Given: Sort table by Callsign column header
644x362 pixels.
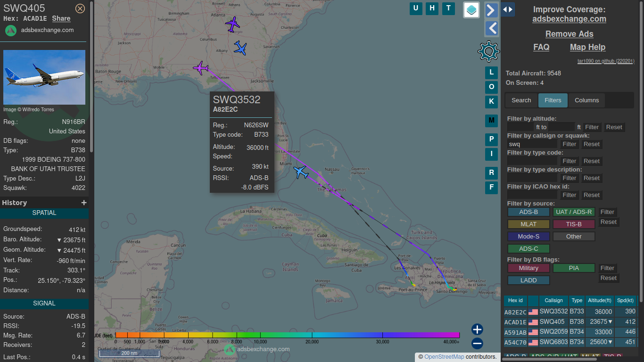Looking at the screenshot, I should [x=553, y=301].
